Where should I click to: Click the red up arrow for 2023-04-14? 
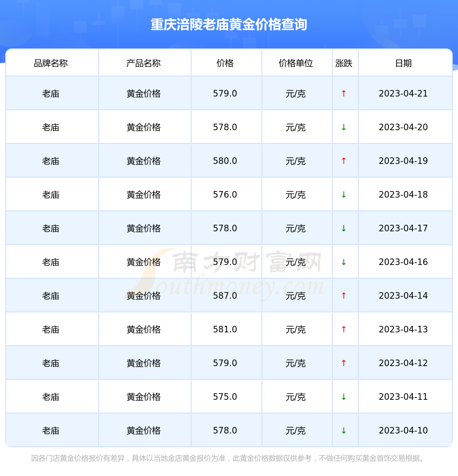[x=344, y=296]
